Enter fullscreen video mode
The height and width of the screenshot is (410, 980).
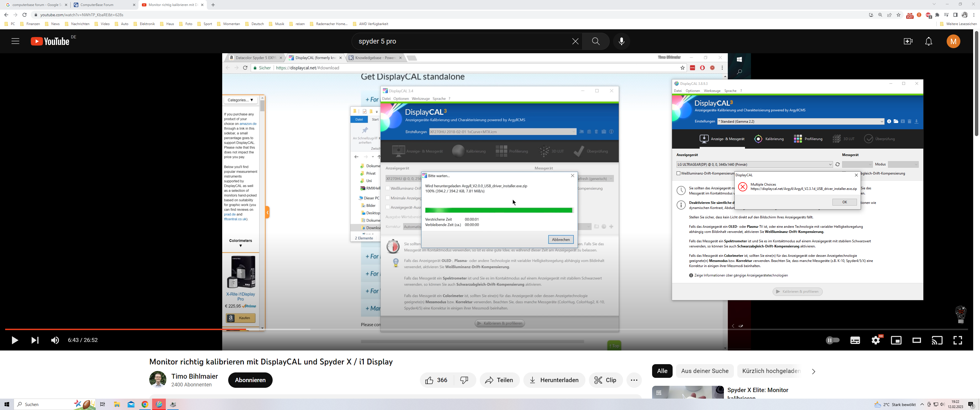click(x=957, y=341)
